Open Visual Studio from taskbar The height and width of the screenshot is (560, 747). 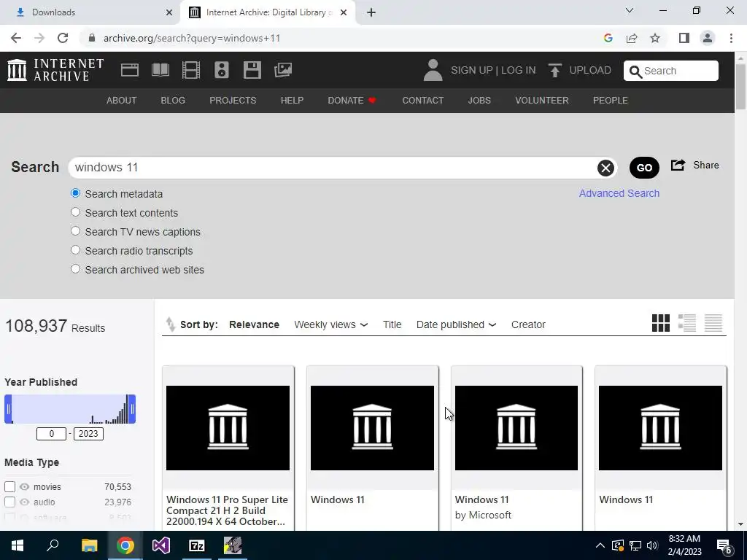161,545
